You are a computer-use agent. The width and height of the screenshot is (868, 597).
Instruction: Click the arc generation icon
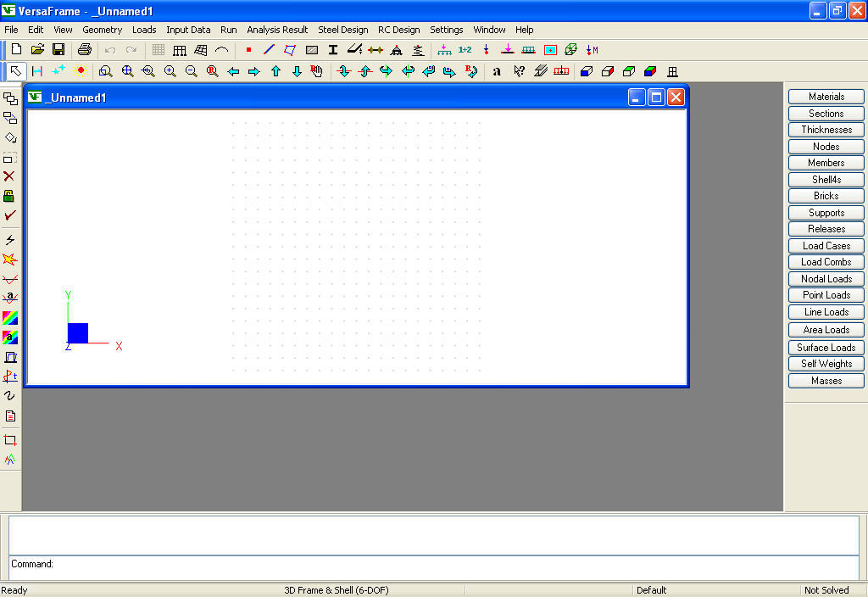click(221, 50)
